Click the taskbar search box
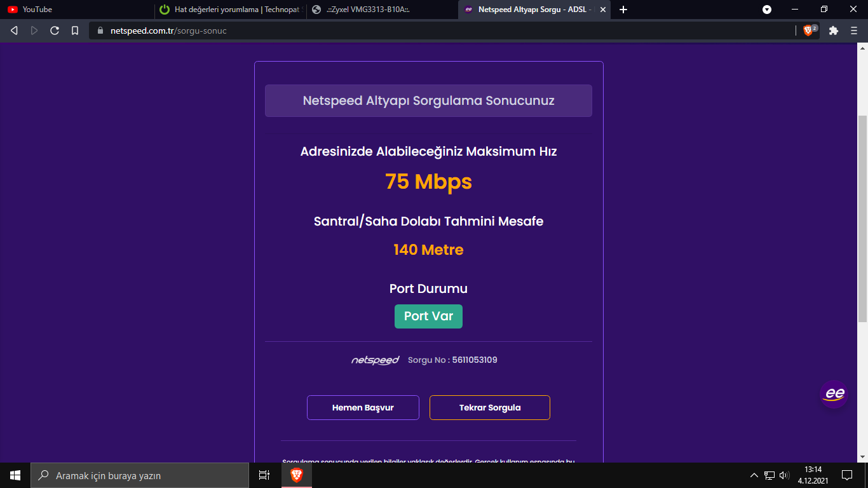 tap(140, 475)
